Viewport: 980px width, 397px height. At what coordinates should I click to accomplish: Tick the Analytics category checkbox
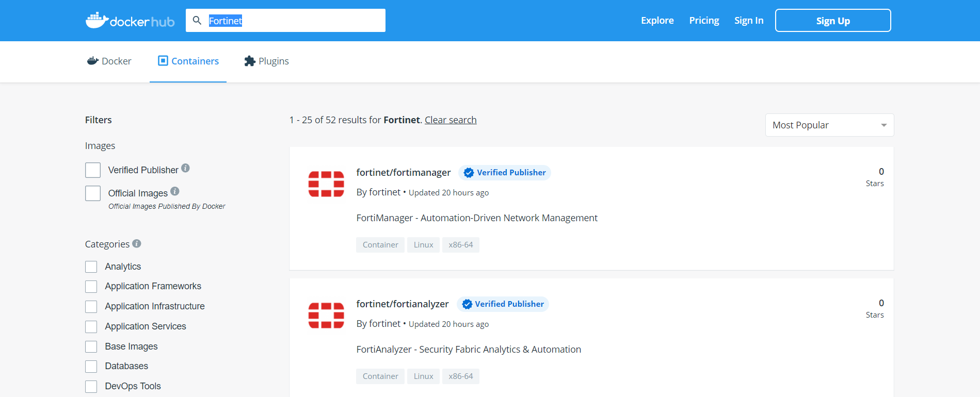coord(91,267)
